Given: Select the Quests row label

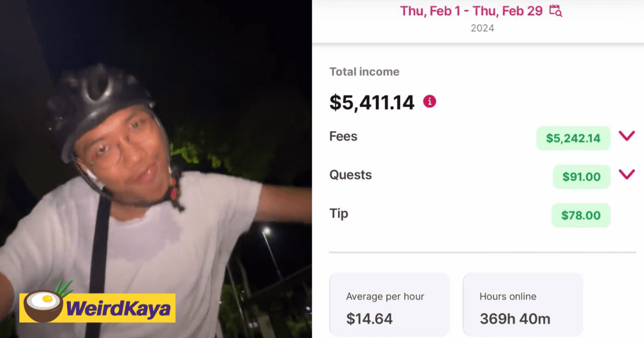Looking at the screenshot, I should [x=350, y=175].
